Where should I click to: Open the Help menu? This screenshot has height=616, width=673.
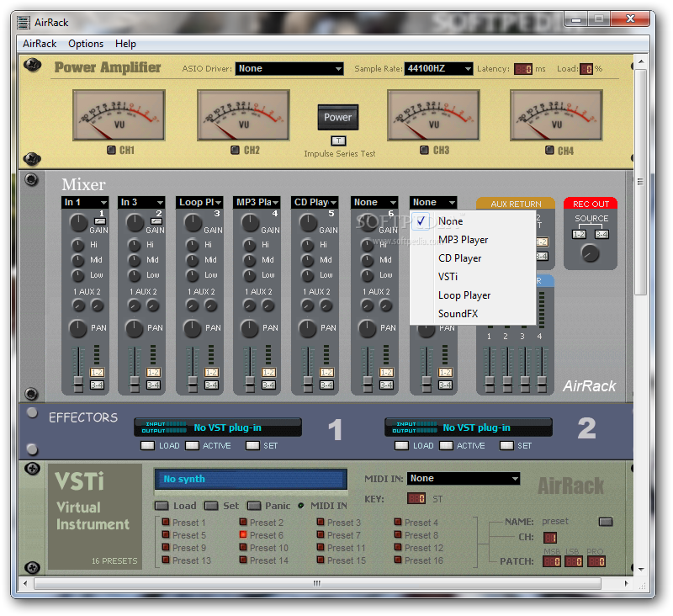(125, 44)
